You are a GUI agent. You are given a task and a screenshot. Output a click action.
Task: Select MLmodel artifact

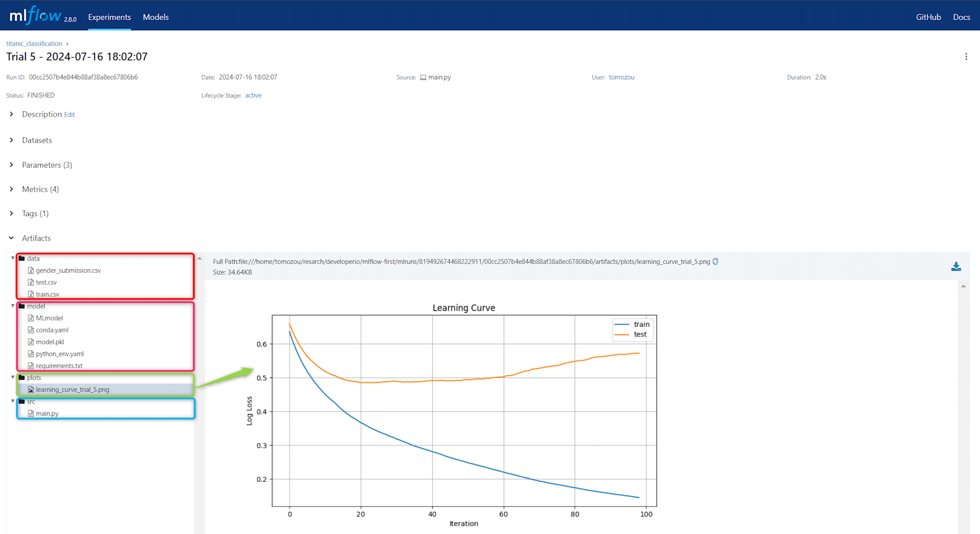click(49, 318)
